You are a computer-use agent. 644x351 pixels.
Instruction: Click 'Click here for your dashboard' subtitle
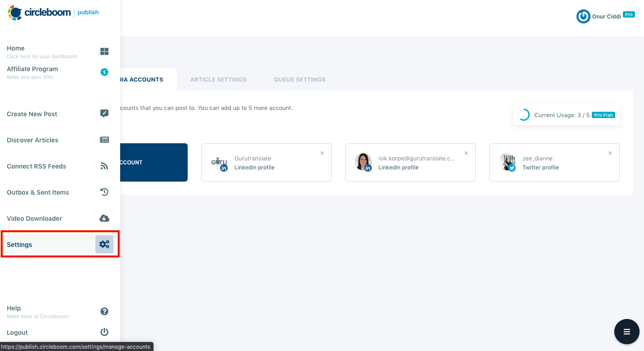(x=42, y=57)
